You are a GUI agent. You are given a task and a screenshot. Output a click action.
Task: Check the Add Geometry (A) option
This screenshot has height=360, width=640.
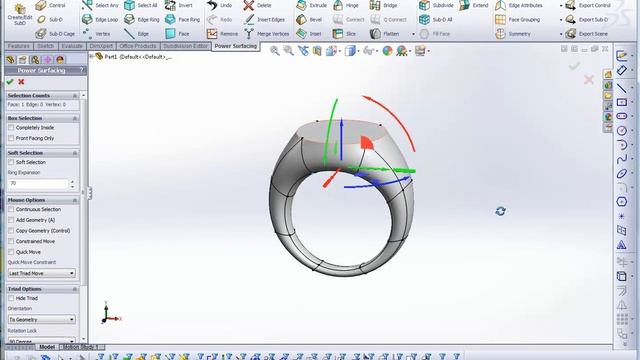pos(11,220)
